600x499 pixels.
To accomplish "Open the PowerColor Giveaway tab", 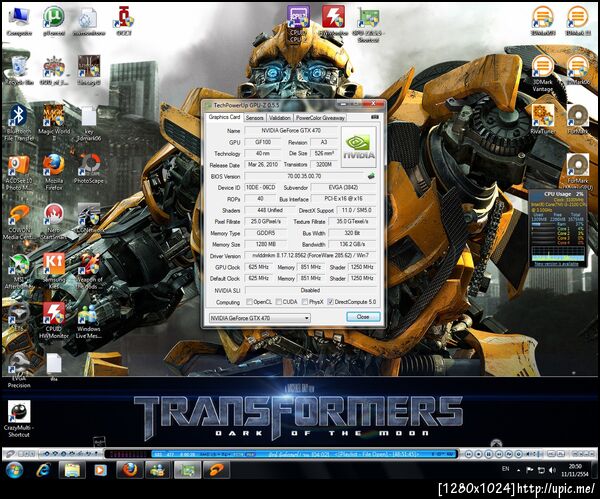I will click(320, 117).
